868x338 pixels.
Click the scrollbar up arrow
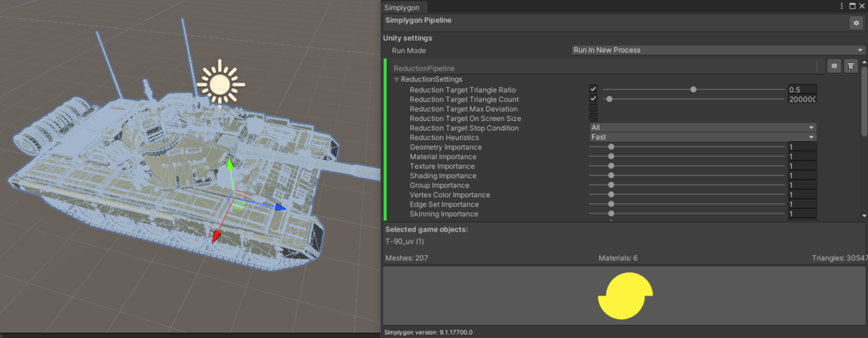click(x=864, y=63)
